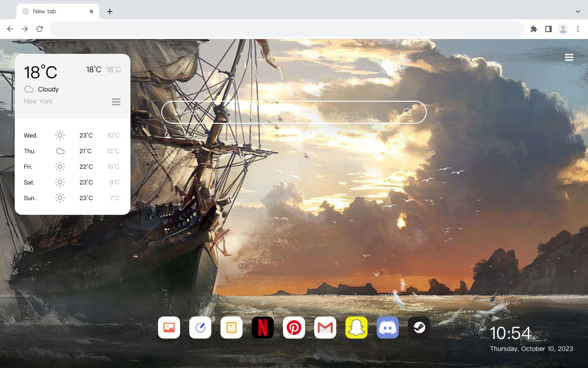Click the Sun. forecast row label
Viewport: 588px width, 368px height.
coord(30,198)
